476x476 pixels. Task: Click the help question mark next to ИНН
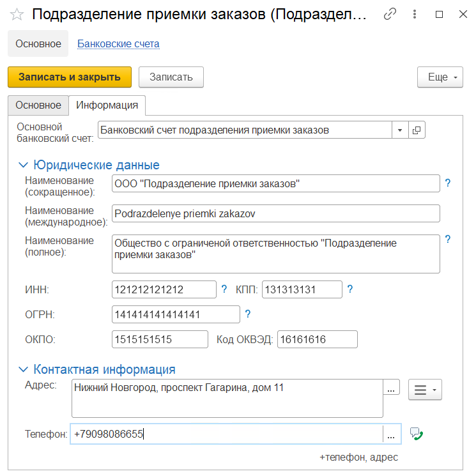point(224,289)
